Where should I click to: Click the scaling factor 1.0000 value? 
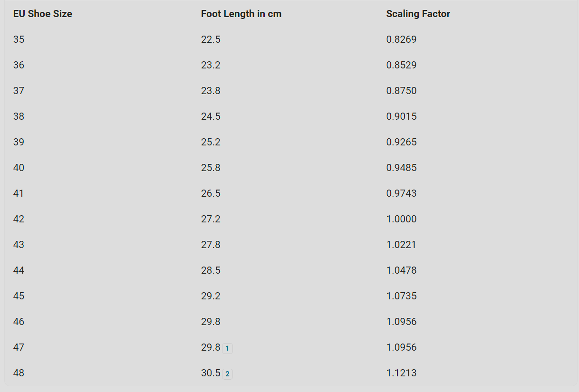pyautogui.click(x=401, y=219)
